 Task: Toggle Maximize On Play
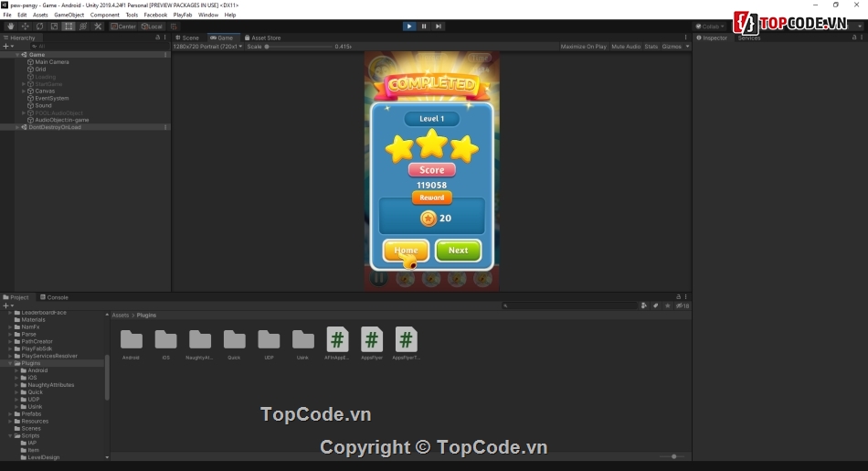(584, 47)
